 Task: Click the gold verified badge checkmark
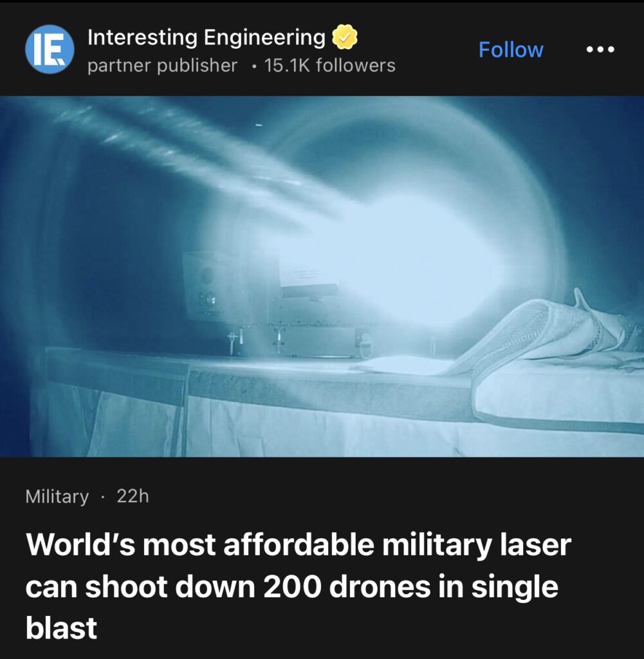(344, 37)
